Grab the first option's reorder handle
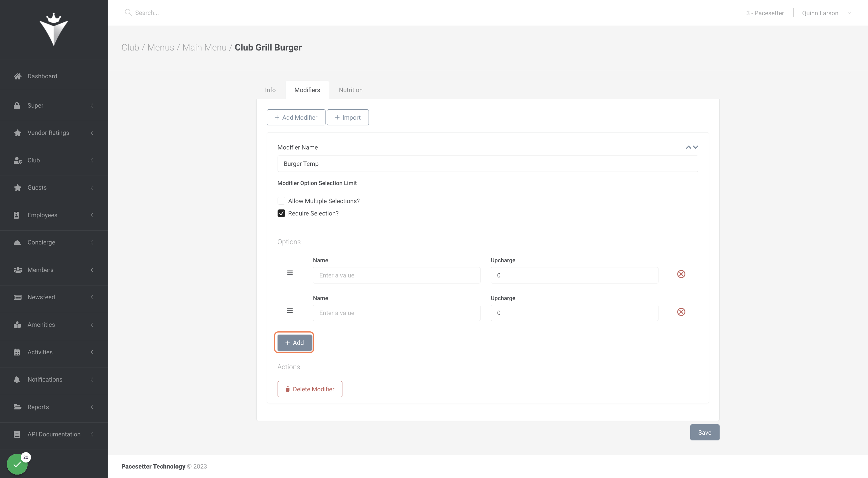 (290, 273)
